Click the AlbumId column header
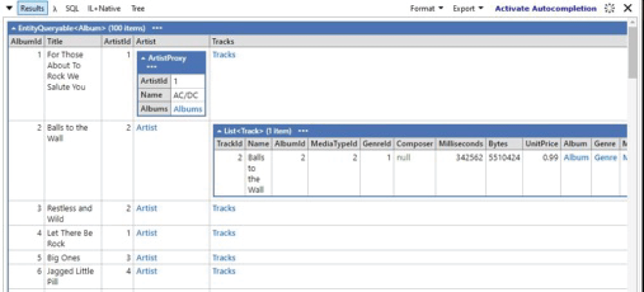This screenshot has width=644, height=292. click(26, 41)
